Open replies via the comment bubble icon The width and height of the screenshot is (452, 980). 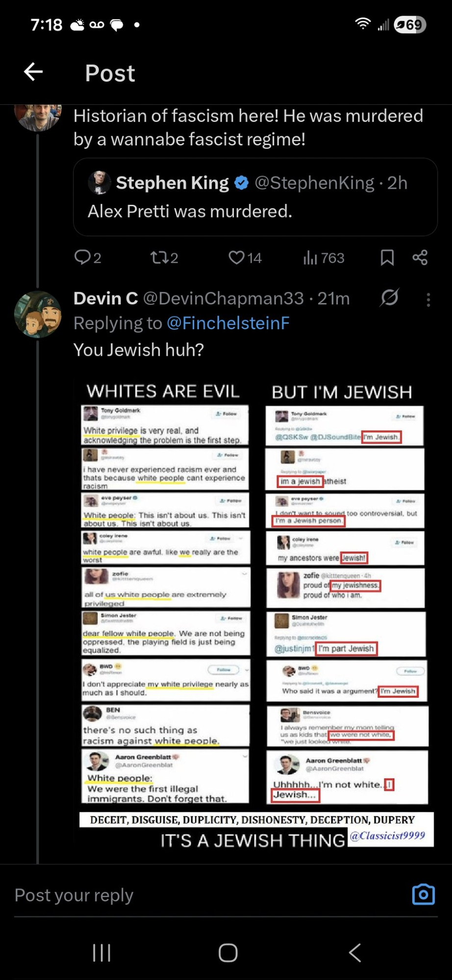coord(82,257)
